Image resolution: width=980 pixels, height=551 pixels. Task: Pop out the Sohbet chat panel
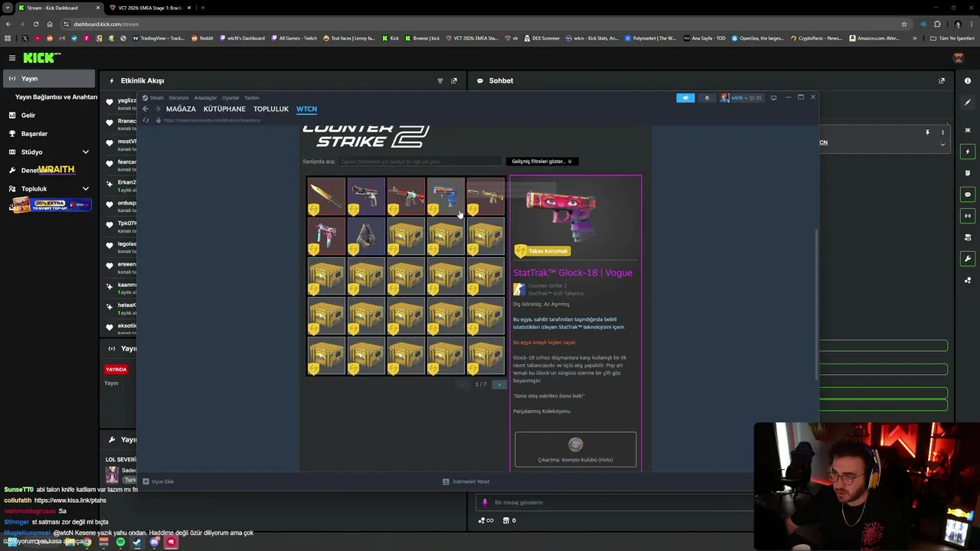point(942,80)
